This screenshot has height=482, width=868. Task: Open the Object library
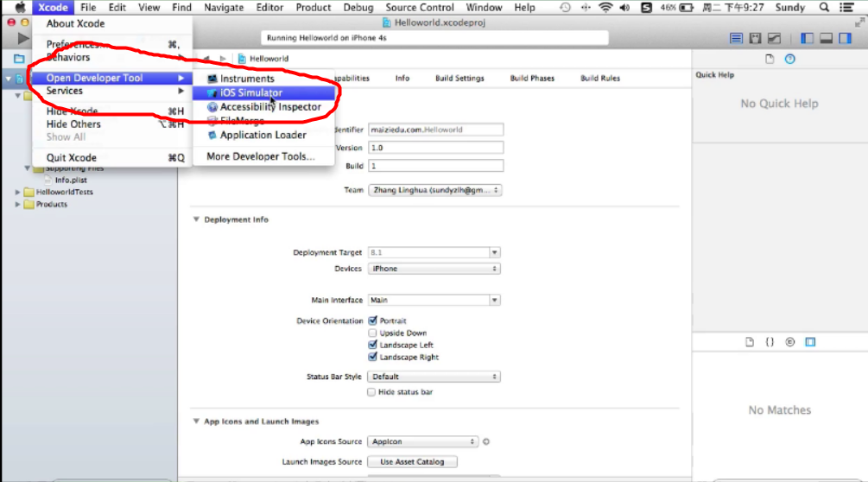pos(790,342)
